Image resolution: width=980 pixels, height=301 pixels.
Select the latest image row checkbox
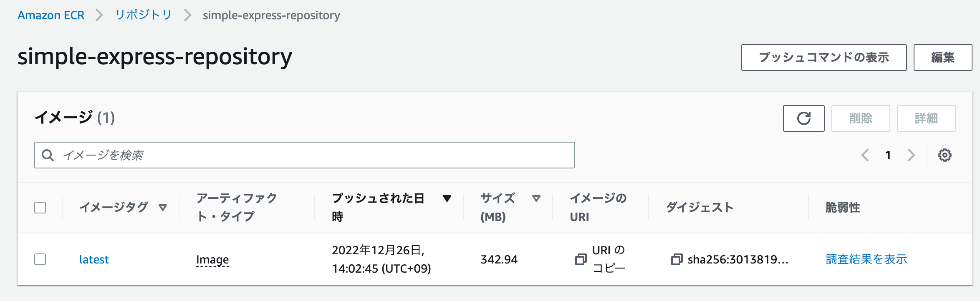[40, 259]
